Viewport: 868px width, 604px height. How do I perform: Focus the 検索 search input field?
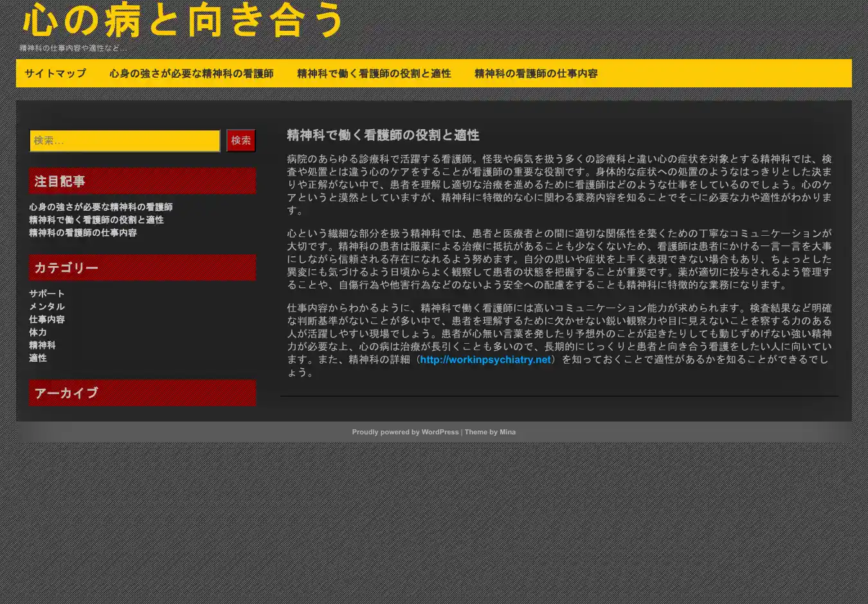coord(125,141)
